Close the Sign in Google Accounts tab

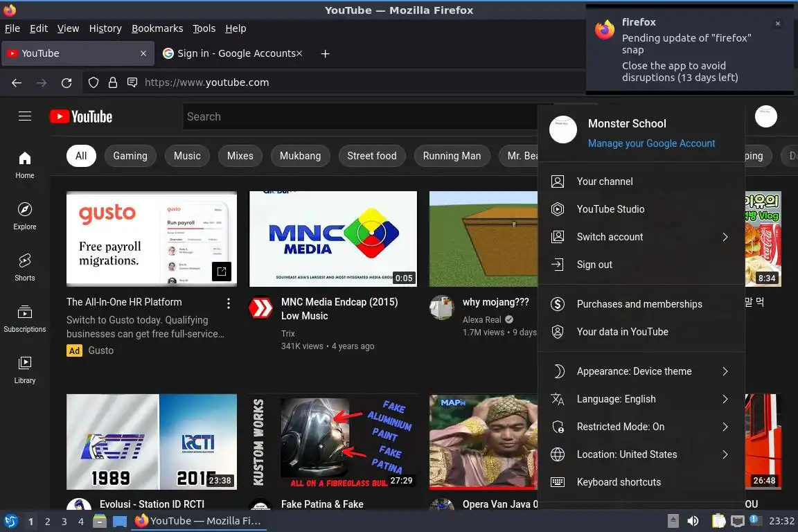point(299,53)
